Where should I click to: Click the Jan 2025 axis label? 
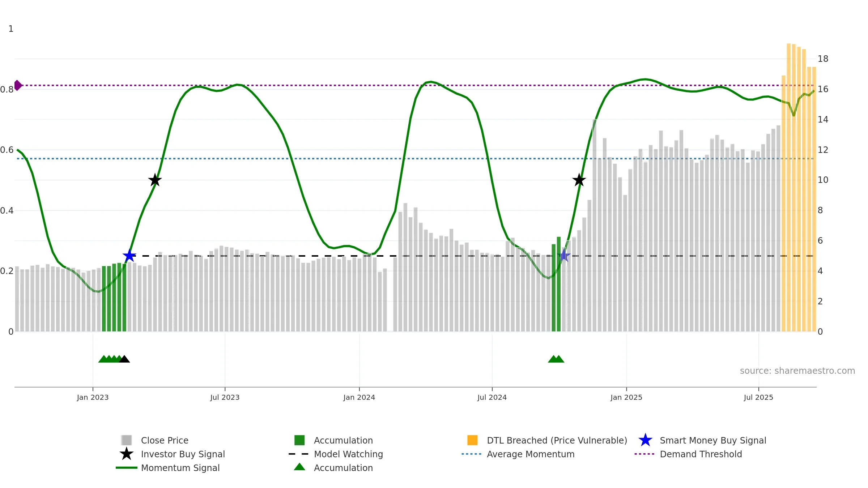pos(626,397)
